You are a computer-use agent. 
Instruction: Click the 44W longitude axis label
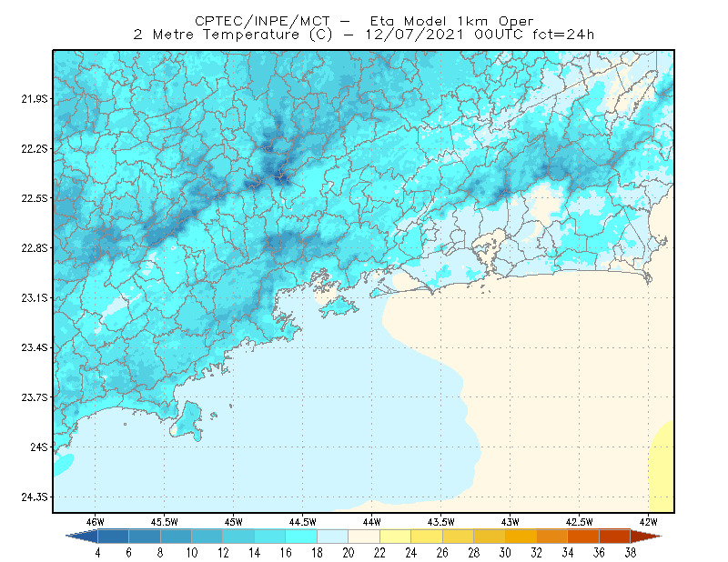pos(372,522)
